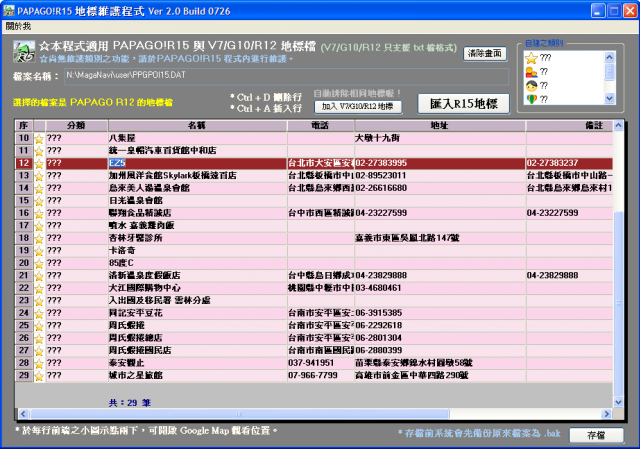640x449 pixels.
Task: Open the 關於我 menu
Action: 18,27
